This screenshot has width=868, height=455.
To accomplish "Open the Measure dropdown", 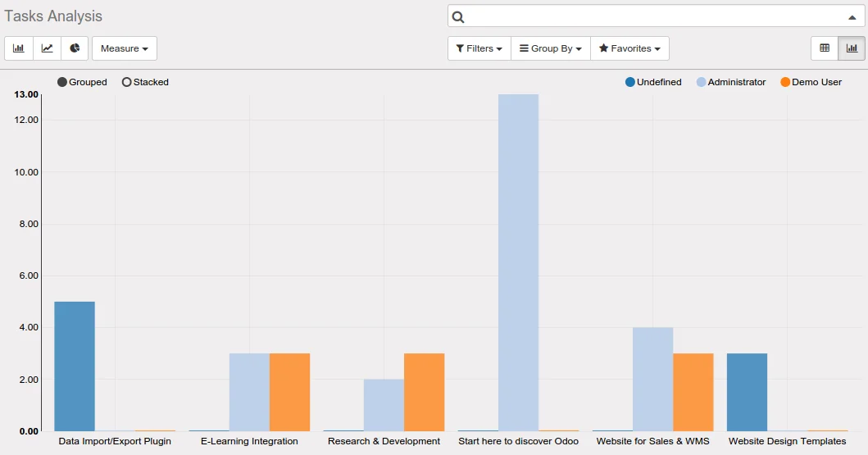I will click(125, 48).
